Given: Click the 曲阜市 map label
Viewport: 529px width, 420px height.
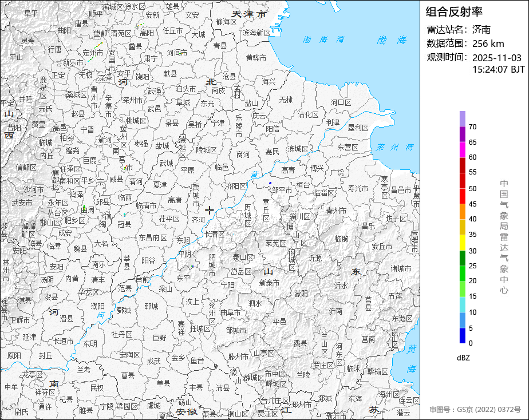Looking at the screenshot, I should coord(230,312).
